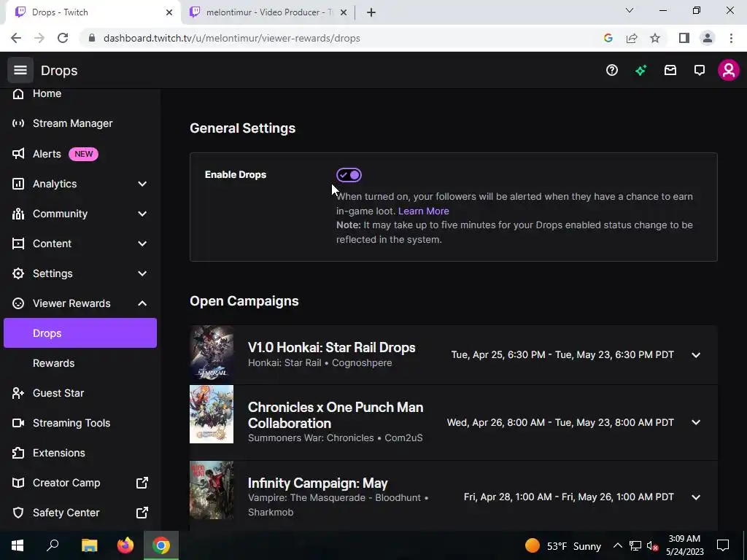Screen dimensions: 747x560
Task: Click the Safety Center shield icon
Action: [18, 513]
